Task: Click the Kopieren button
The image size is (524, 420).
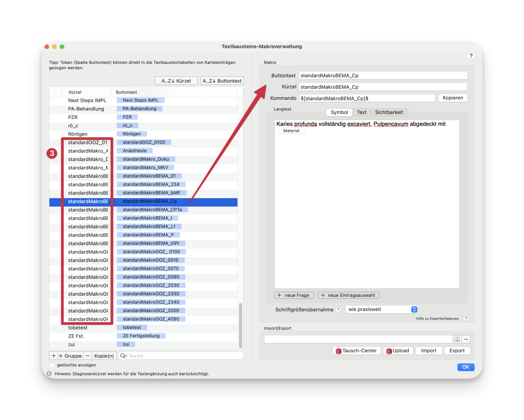Action: 453,98
